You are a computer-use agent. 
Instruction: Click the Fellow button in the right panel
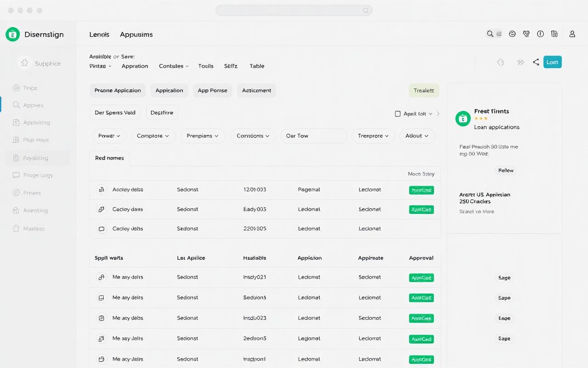(505, 170)
